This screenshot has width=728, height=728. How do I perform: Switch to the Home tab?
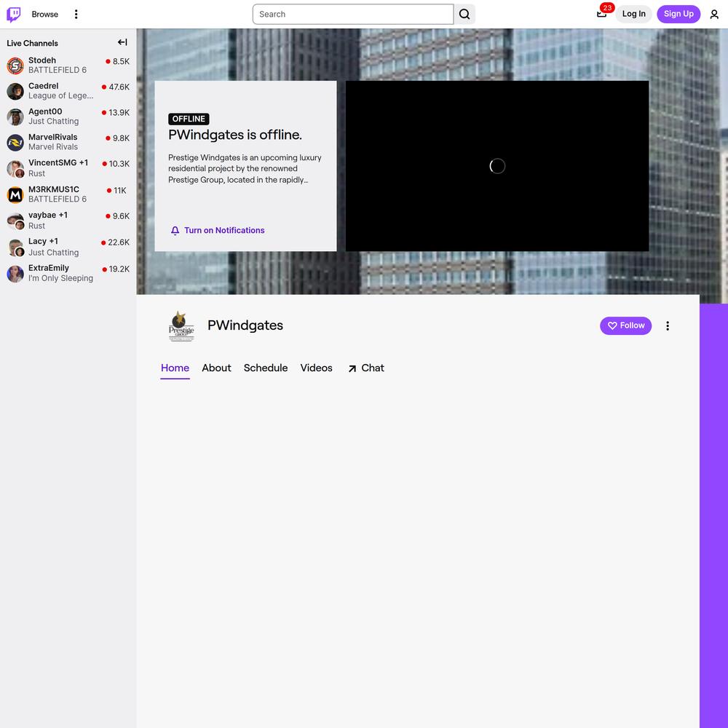click(175, 368)
